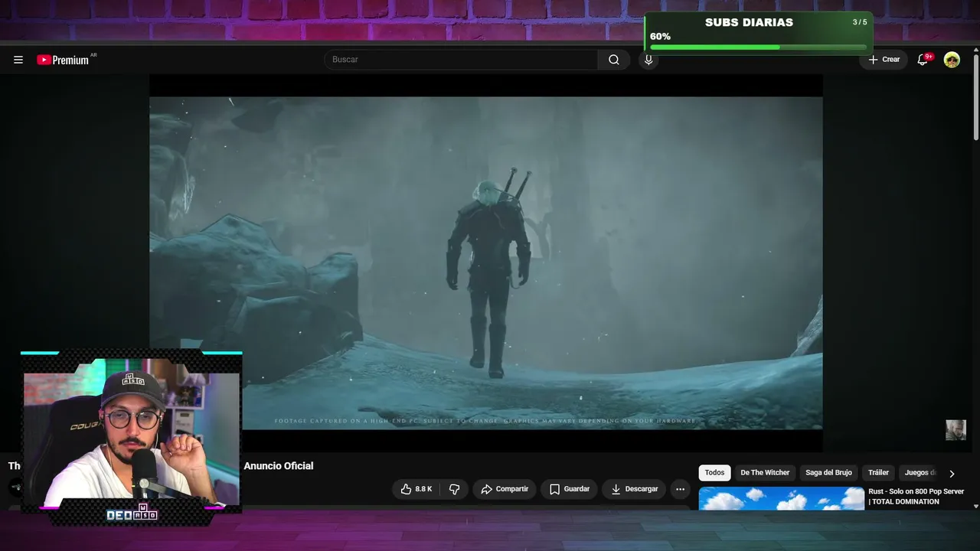The image size is (980, 551).
Task: Download the video with Descargar
Action: (x=635, y=489)
